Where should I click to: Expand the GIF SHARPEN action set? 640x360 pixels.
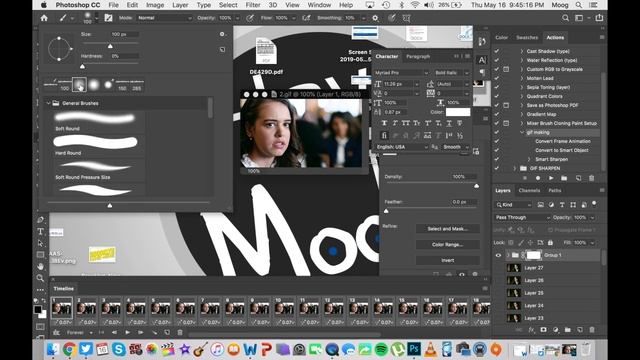click(x=515, y=168)
